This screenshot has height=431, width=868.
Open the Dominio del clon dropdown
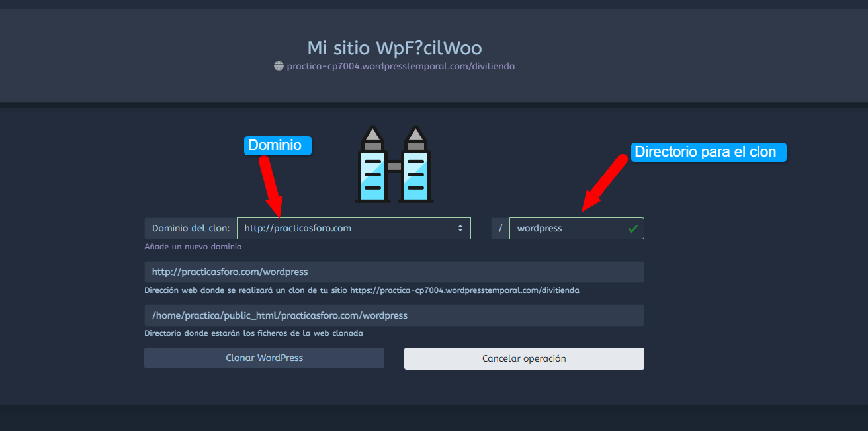pos(354,228)
